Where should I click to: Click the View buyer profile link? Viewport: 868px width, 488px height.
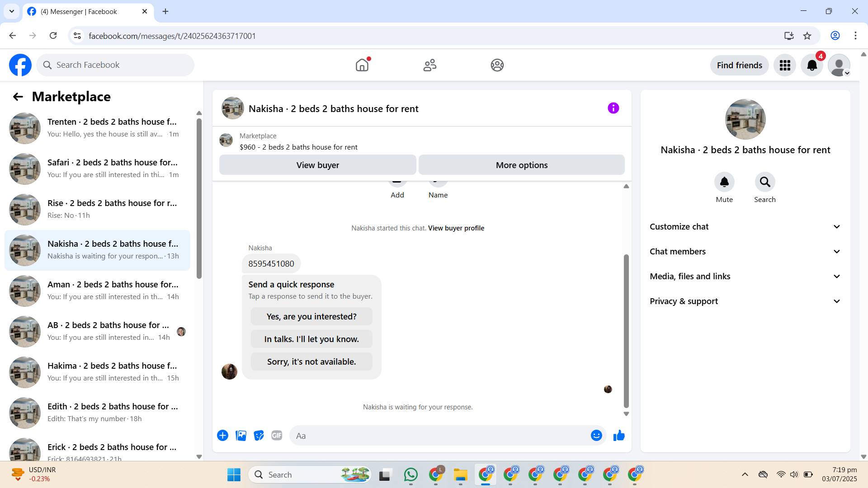(x=456, y=228)
